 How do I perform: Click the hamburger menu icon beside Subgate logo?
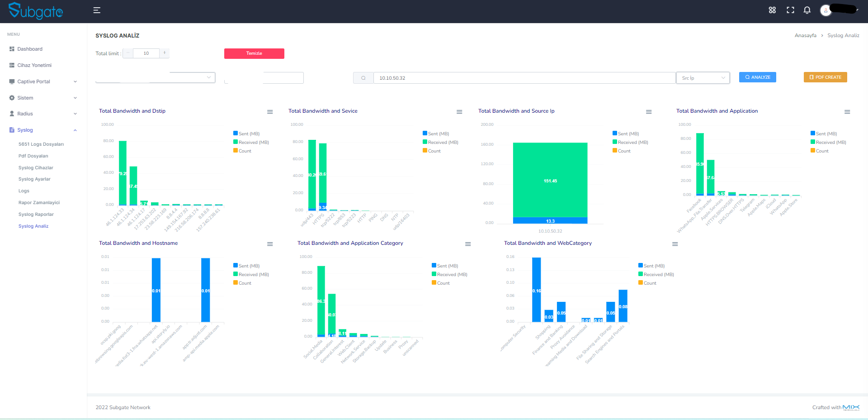[x=96, y=10]
